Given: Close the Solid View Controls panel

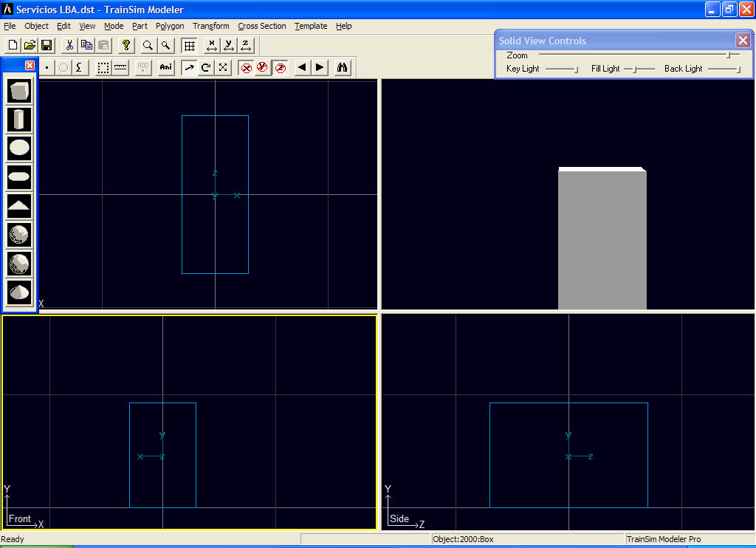Looking at the screenshot, I should coord(743,41).
